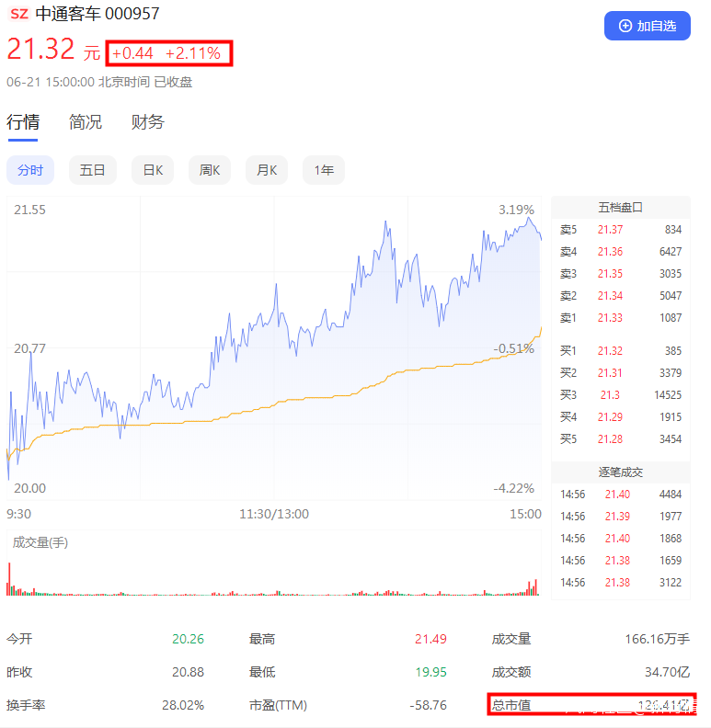
Task: Click the 20.00 chart axis label
Action: [29, 488]
